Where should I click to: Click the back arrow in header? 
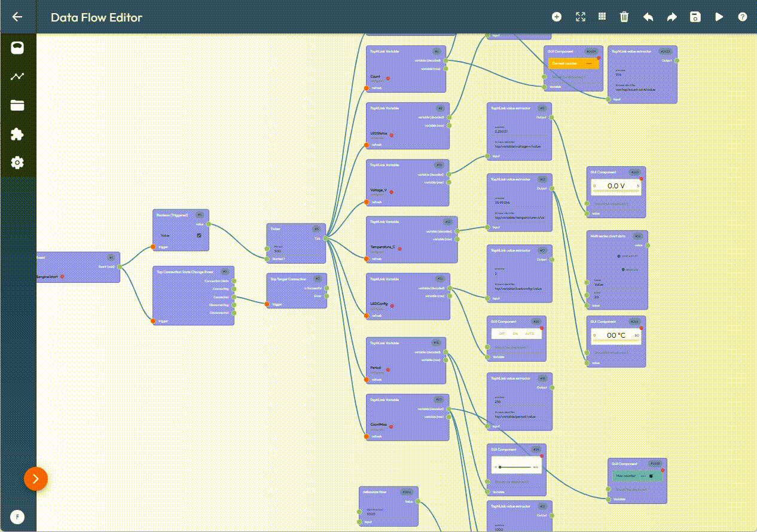[x=17, y=17]
